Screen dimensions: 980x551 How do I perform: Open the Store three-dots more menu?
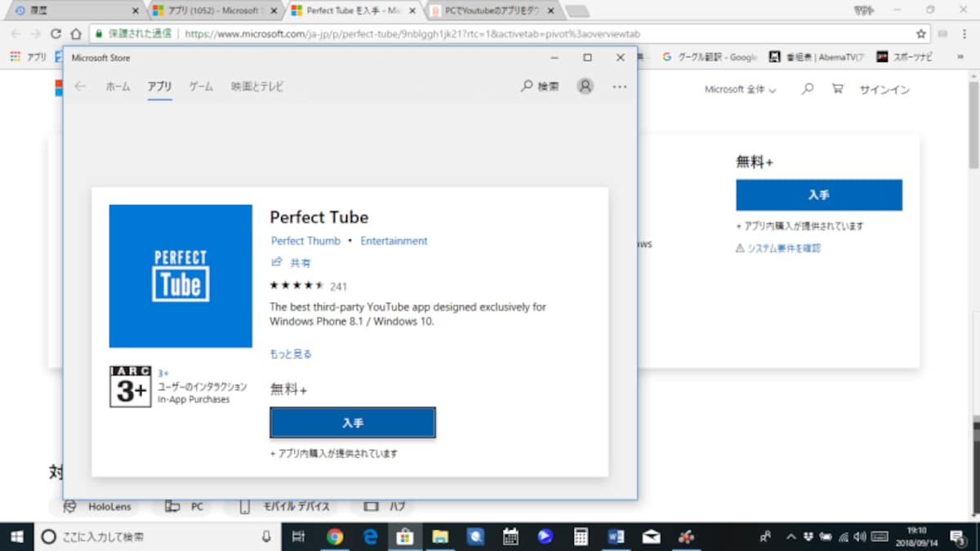[x=620, y=87]
